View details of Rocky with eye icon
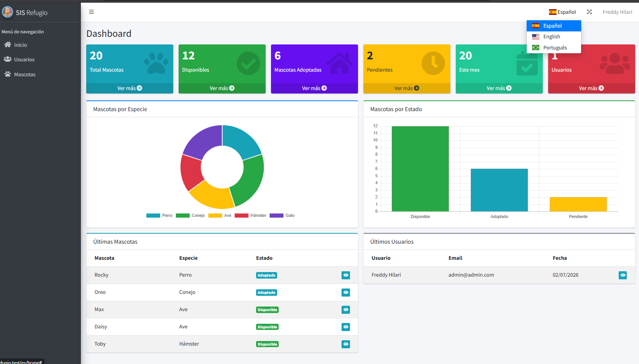 click(346, 275)
